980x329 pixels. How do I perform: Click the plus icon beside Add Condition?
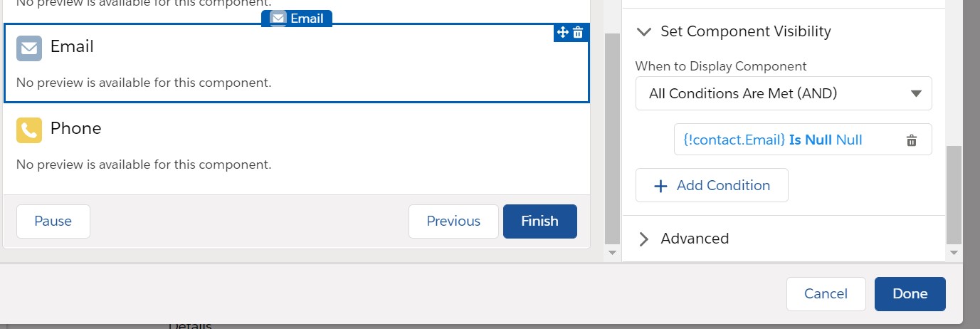(660, 186)
